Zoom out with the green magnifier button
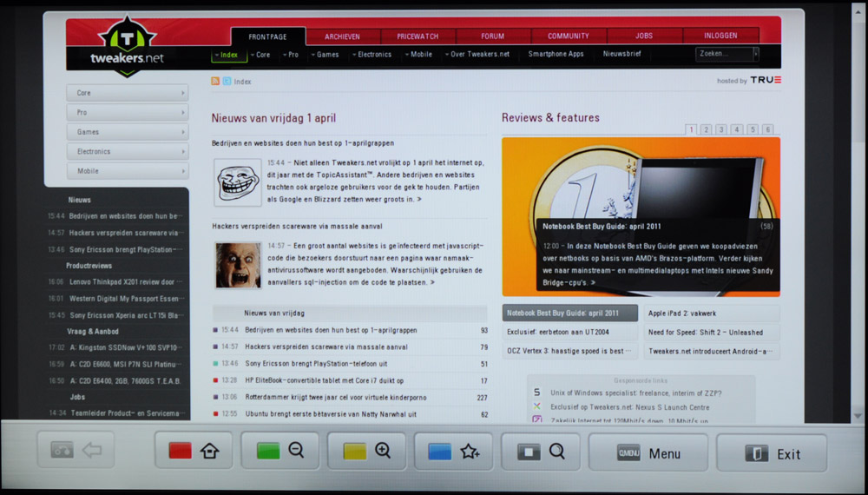Viewport: 868px width, 495px height. (x=280, y=451)
